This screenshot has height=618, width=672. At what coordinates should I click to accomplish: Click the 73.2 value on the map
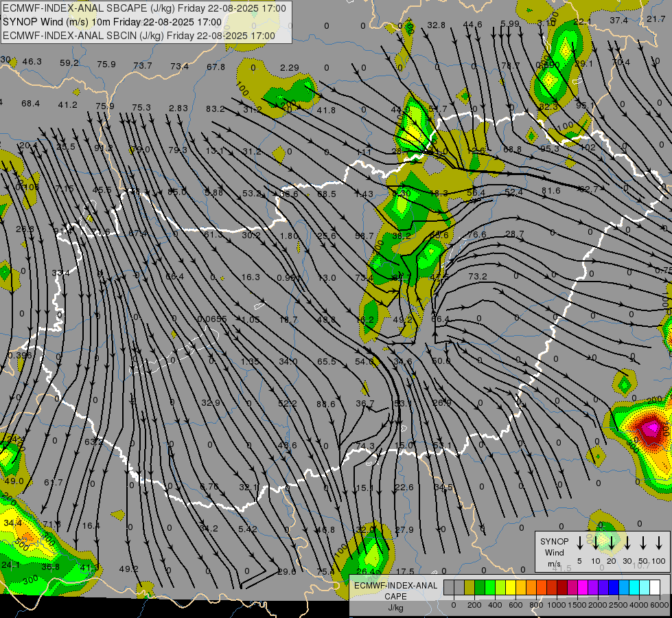478,277
